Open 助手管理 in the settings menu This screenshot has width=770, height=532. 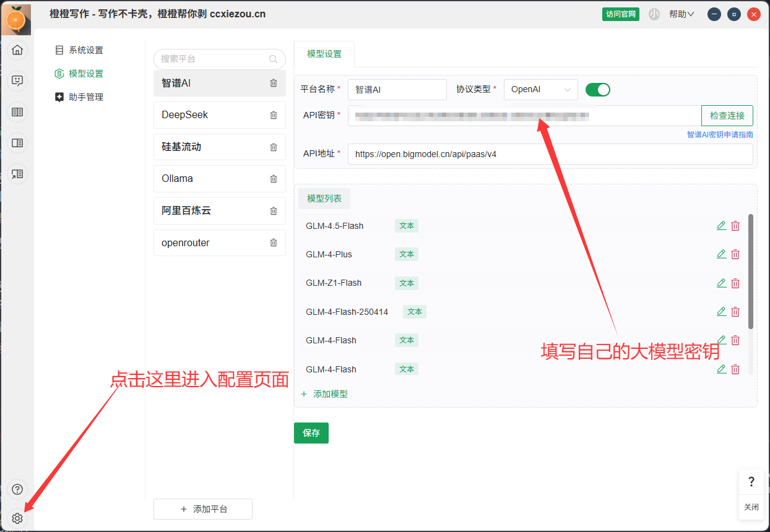point(85,97)
